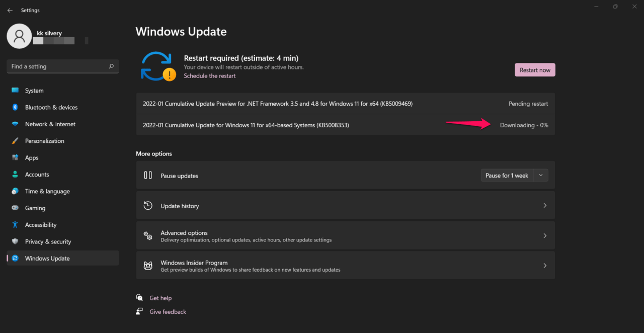Click the search magnifier icon
644x333 pixels.
111,66
